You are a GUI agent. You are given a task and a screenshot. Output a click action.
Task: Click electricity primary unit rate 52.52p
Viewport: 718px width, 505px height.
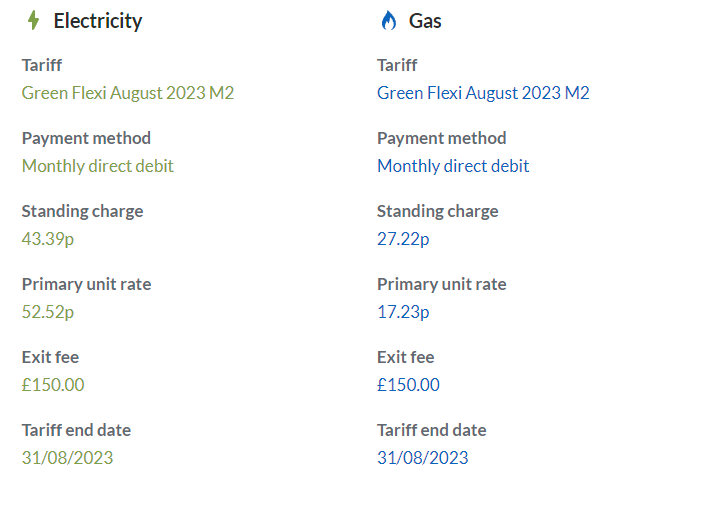tap(48, 312)
